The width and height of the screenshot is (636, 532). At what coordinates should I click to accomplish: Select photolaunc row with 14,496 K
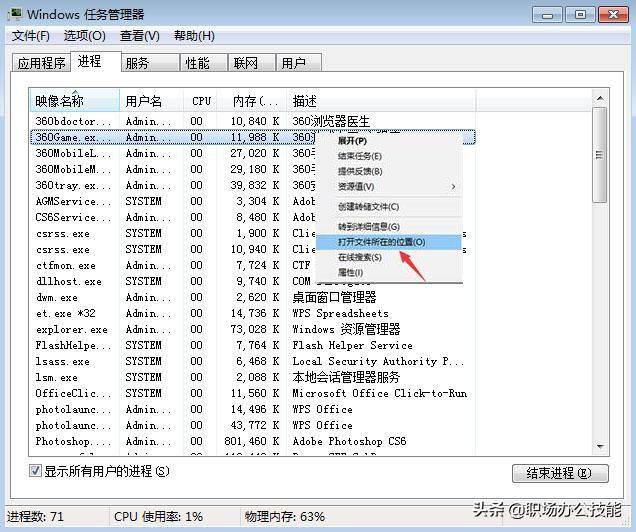pyautogui.click(x=253, y=409)
